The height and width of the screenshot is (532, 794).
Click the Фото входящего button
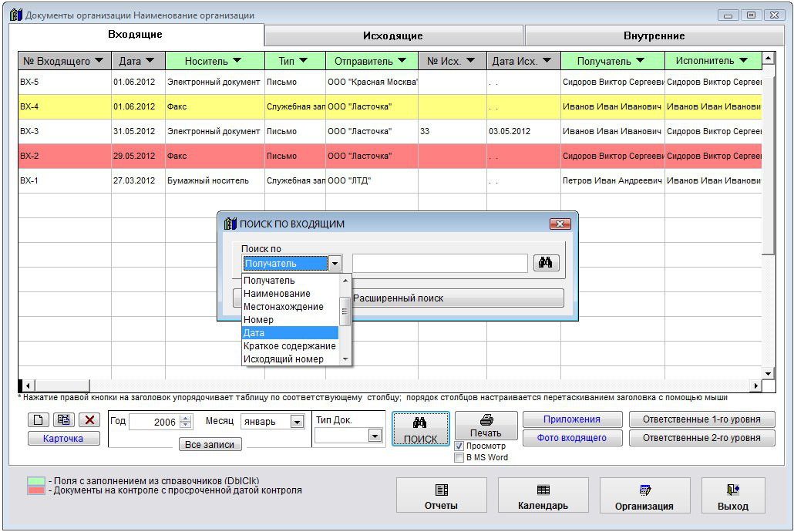pos(571,438)
